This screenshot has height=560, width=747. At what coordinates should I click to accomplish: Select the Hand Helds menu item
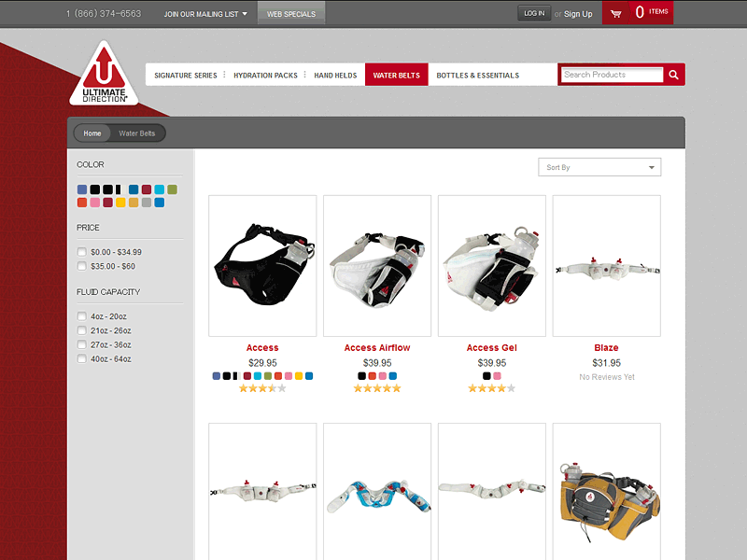(x=335, y=76)
